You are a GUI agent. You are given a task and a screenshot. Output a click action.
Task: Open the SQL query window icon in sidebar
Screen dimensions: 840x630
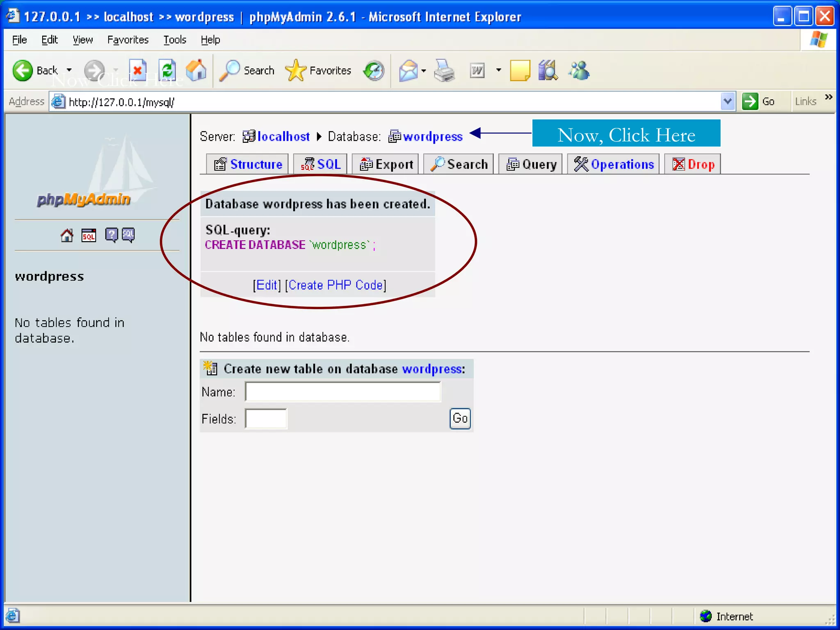click(x=89, y=235)
